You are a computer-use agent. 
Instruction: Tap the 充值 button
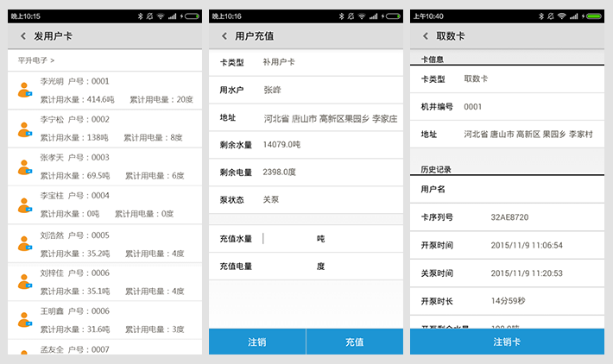click(x=354, y=342)
